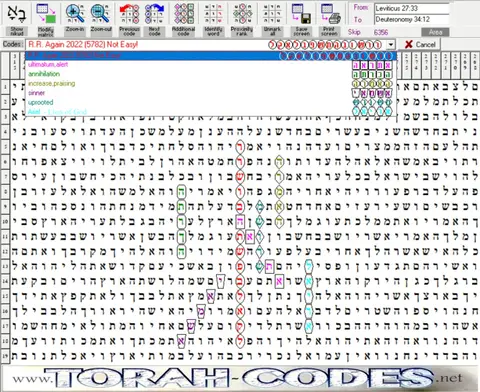Click the purple-boxed letter in row 16
Image resolution: width=480 pixels, height=392 pixels.
point(201,311)
